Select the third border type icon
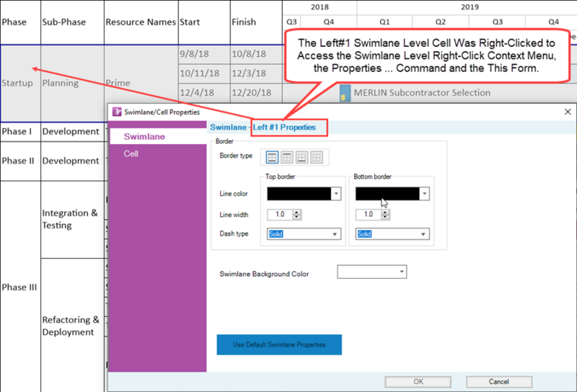Viewport: 577px width, 392px height. [301, 157]
